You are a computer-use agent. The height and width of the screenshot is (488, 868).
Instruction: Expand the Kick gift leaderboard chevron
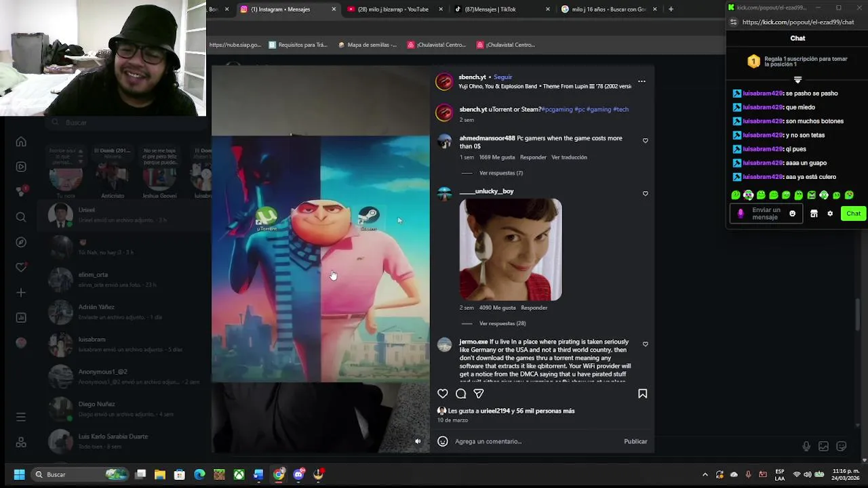pyautogui.click(x=797, y=80)
